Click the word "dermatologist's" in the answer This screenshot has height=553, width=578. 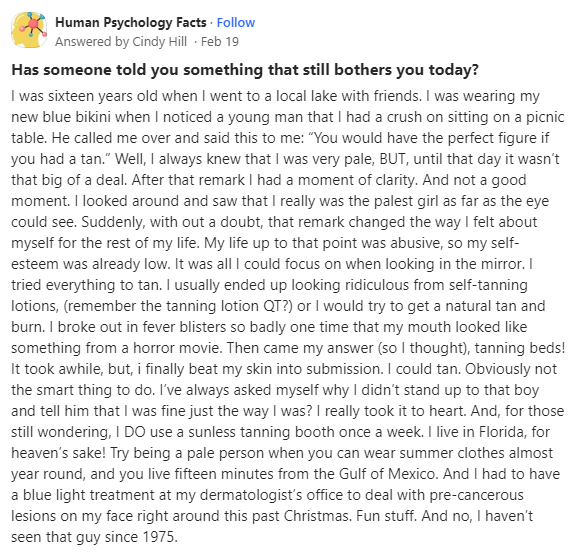(x=251, y=495)
